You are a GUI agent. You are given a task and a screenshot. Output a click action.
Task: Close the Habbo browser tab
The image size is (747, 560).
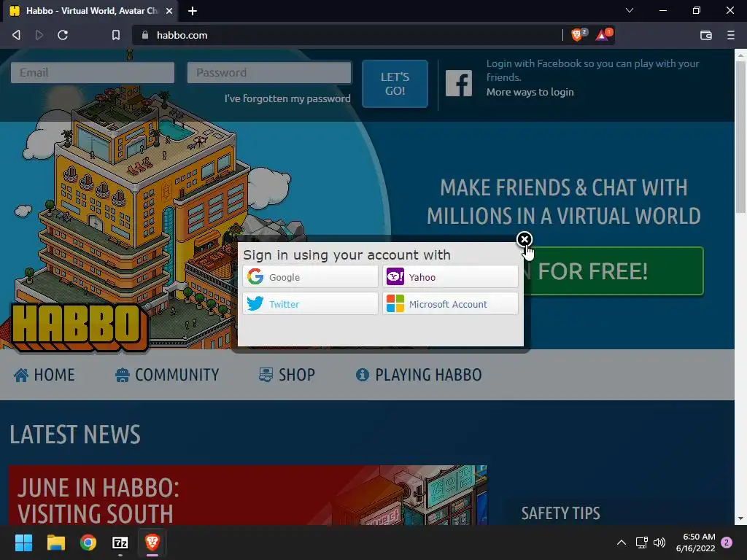tap(169, 11)
